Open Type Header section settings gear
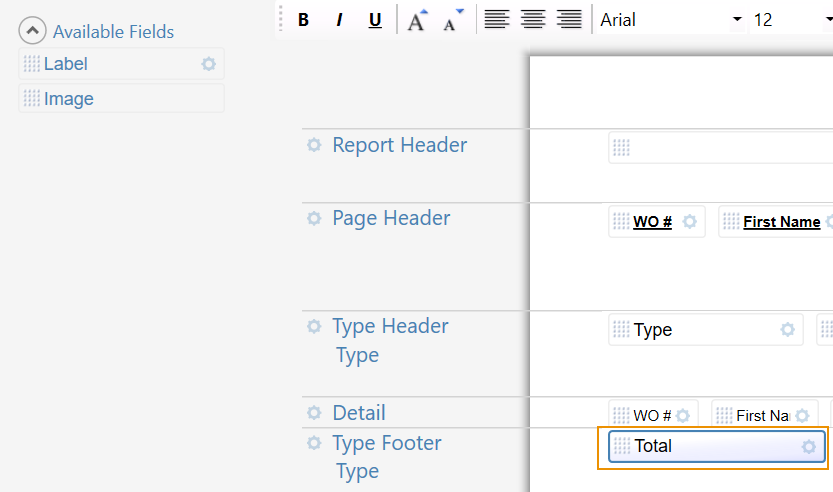Viewport: 833px width, 492px height. pos(314,326)
